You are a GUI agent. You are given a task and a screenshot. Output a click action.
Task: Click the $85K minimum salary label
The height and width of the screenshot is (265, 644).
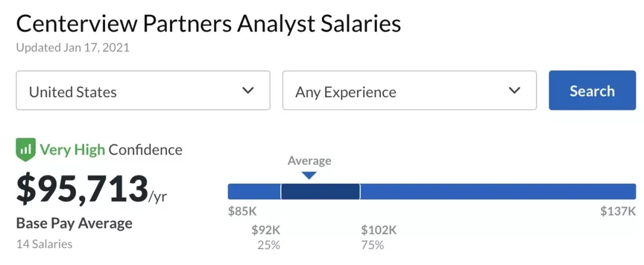242,211
